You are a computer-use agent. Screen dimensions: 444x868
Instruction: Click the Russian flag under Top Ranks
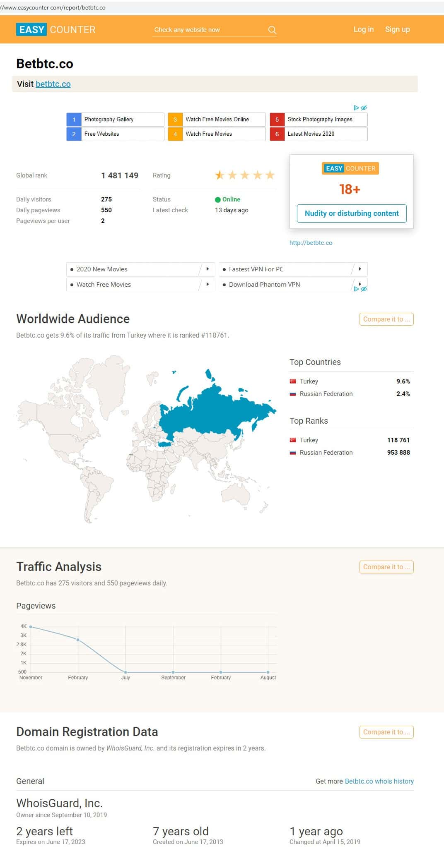coord(293,453)
